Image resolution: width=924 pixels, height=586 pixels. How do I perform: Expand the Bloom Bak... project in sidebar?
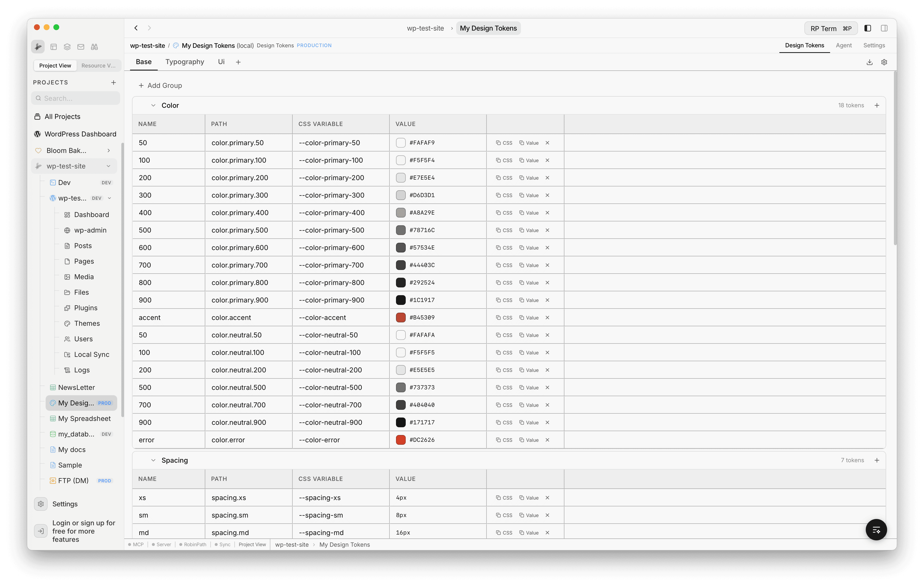coord(109,151)
